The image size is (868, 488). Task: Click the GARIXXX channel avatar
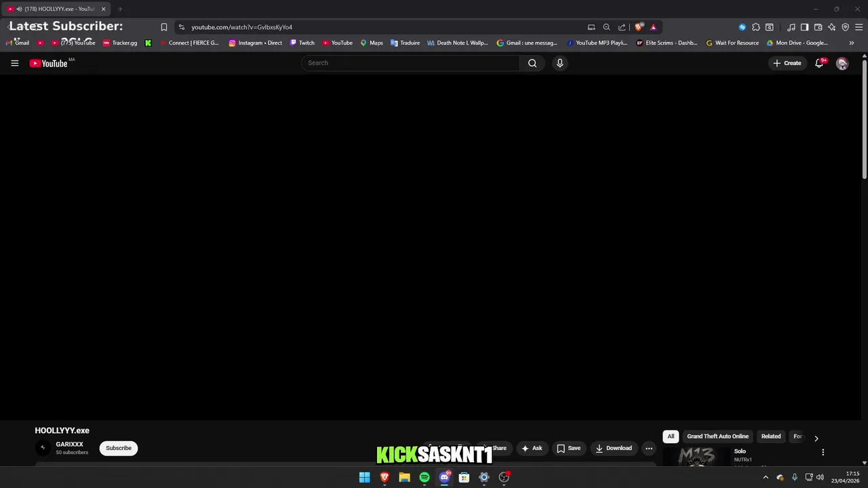(43, 448)
